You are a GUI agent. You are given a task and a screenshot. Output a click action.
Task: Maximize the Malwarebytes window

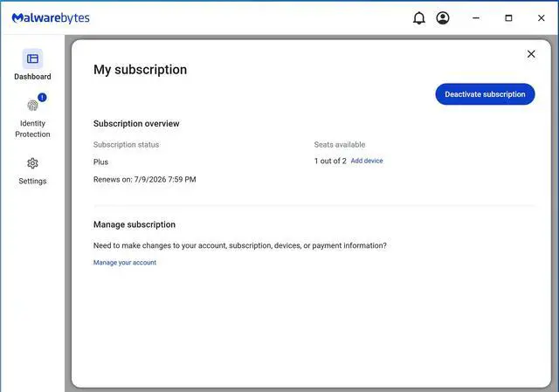[508, 17]
